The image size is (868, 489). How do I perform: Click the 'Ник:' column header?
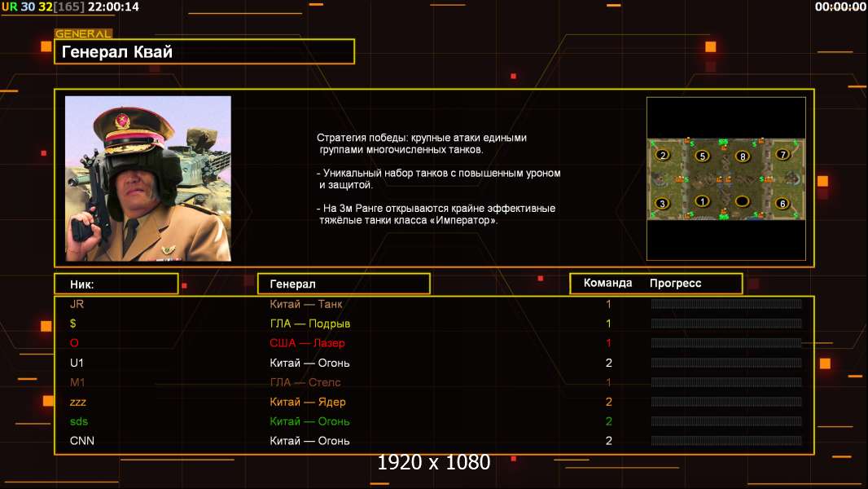(116, 284)
